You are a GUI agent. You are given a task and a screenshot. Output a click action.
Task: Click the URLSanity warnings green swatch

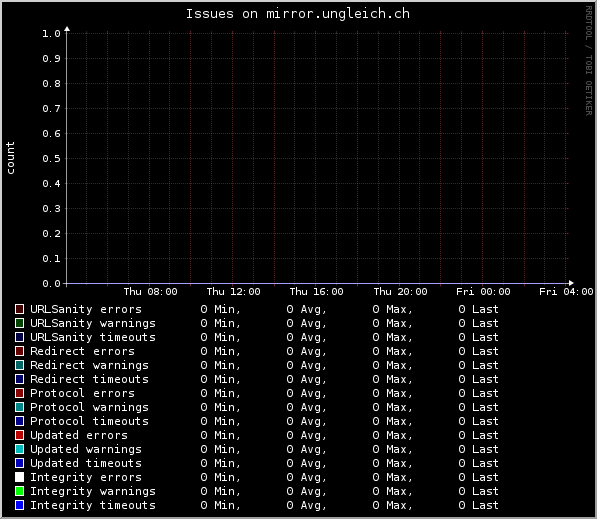coord(19,323)
